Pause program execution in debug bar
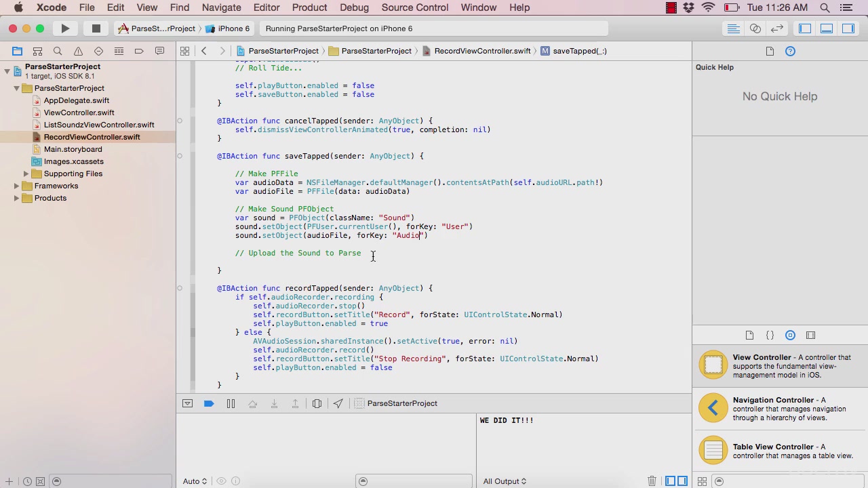 [231, 403]
